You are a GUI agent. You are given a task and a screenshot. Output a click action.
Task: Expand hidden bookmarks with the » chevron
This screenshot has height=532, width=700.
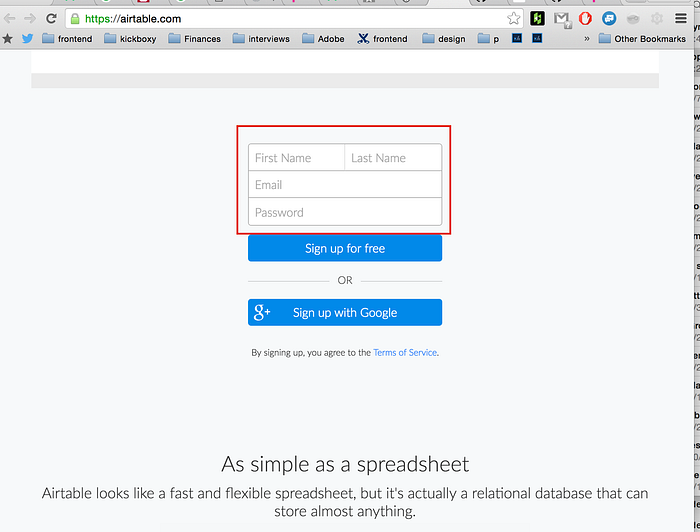click(x=587, y=39)
